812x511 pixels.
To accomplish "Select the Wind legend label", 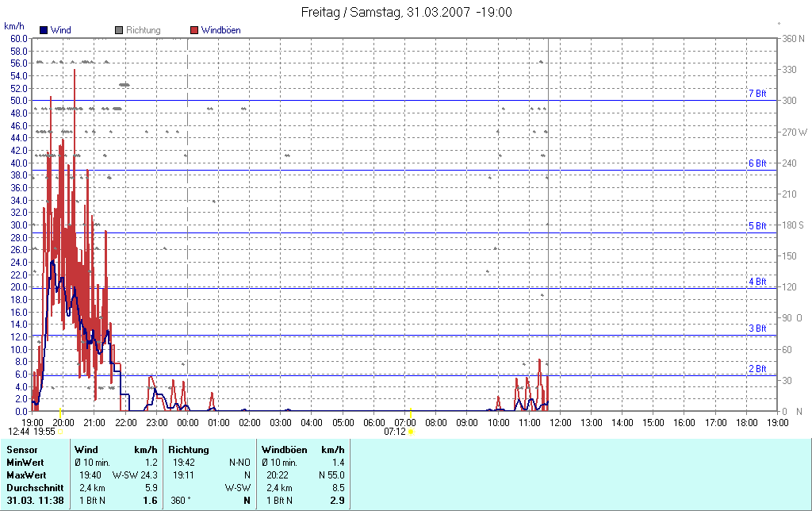I will click(x=60, y=30).
